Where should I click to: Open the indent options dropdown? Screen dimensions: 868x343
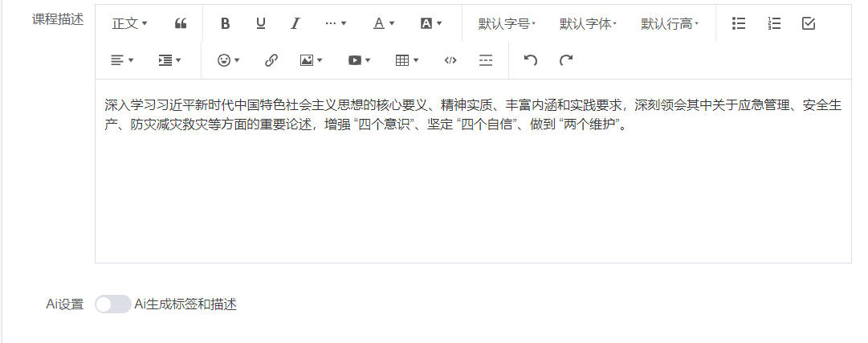coord(169,60)
